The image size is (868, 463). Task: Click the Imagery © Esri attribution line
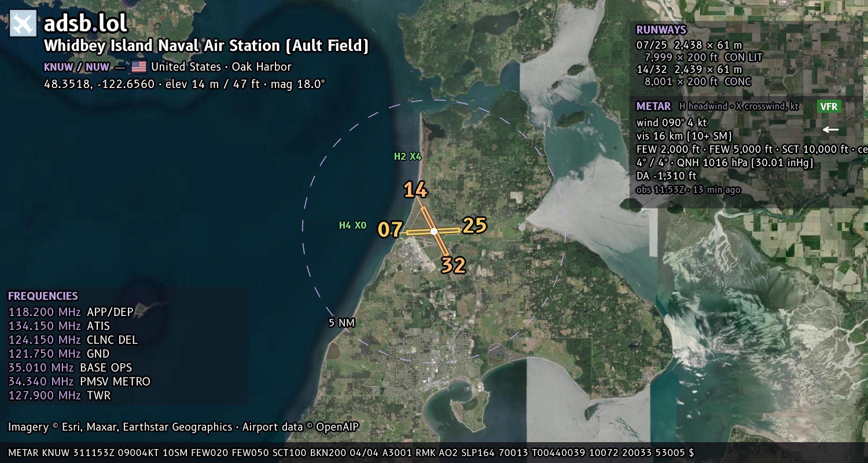[x=183, y=427]
